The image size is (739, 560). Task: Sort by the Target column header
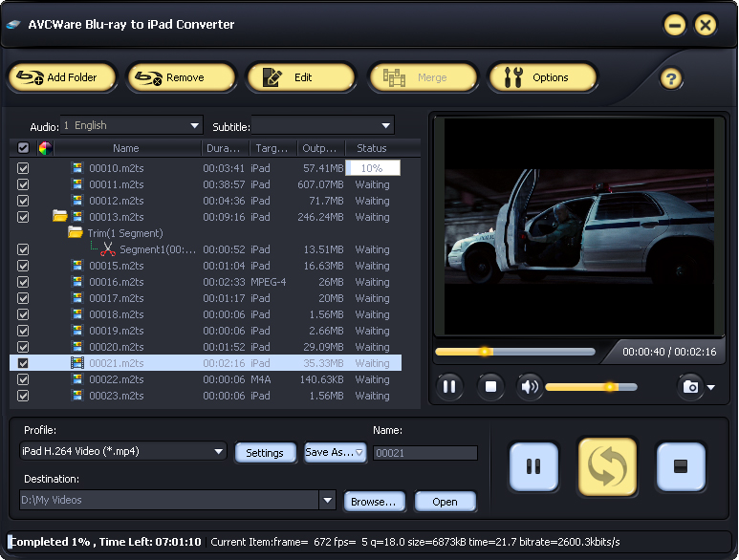272,148
